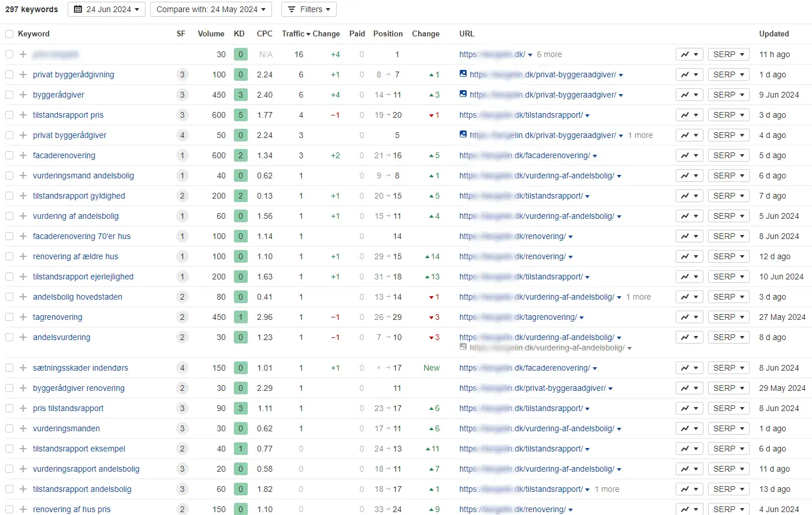Screen dimensions: 812x515
Task: Expand '1 more' URLs for andelsbolig hovedstaden
Action: click(638, 297)
